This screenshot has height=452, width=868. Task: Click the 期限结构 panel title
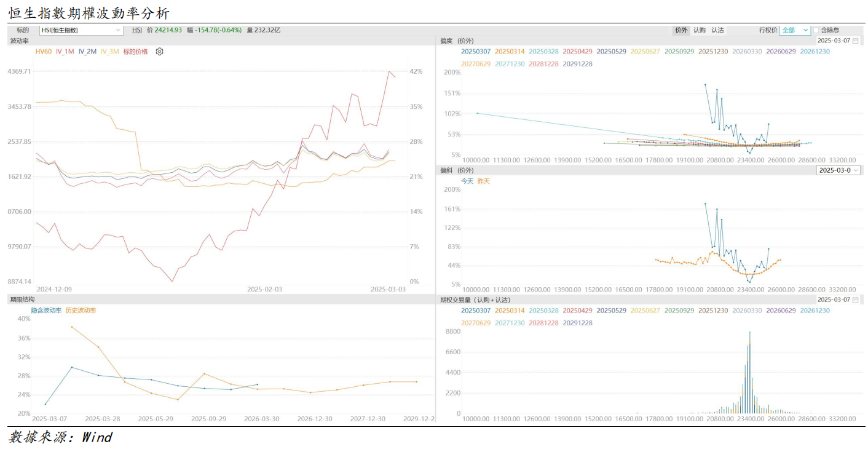(x=22, y=299)
